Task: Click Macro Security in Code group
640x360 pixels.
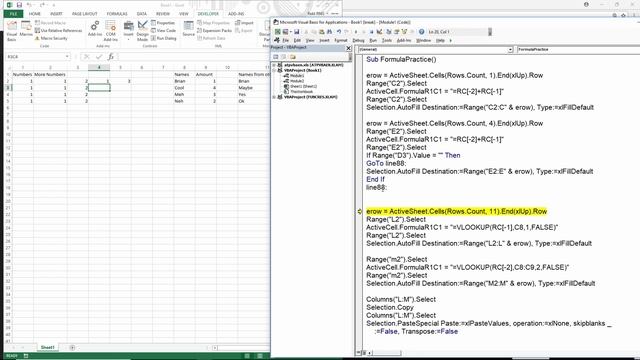Action: pos(51,38)
